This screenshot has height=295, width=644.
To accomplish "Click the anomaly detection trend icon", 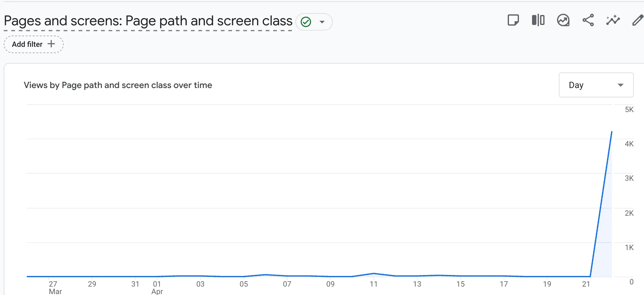I will tap(563, 20).
